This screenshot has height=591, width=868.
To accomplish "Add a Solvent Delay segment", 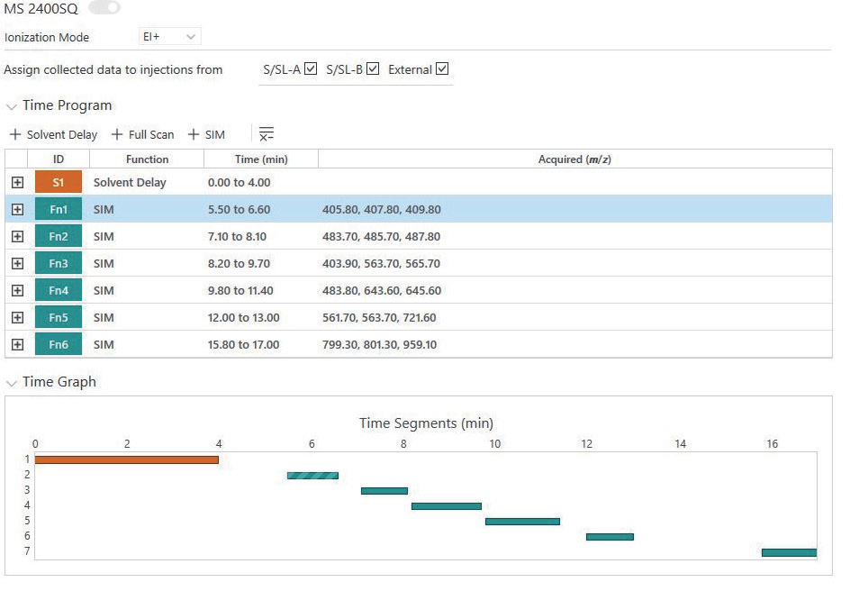I will 54,134.
